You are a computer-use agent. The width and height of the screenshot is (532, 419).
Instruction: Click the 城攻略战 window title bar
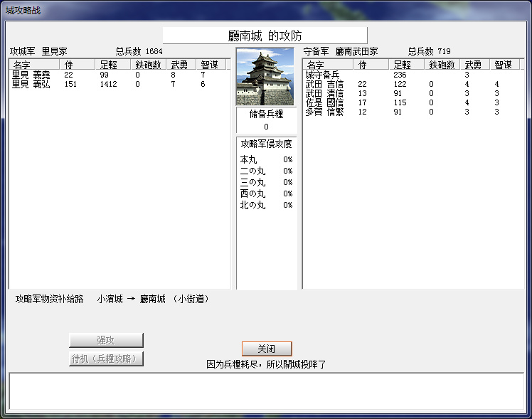click(266, 11)
